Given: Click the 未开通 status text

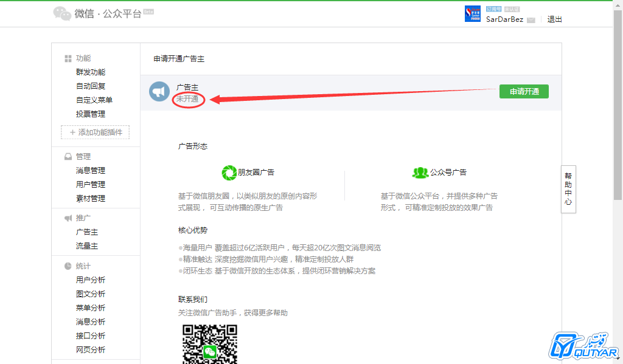Looking at the screenshot, I should 187,99.
